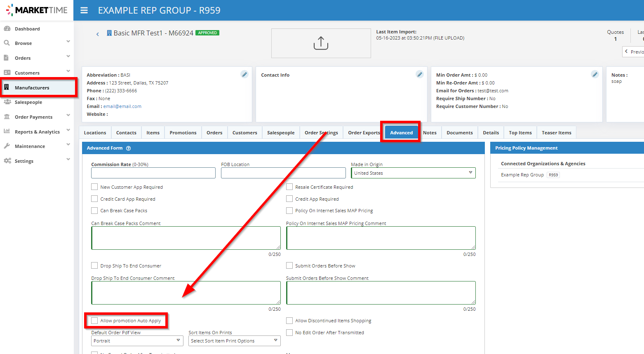The width and height of the screenshot is (644, 354).
Task: Open the Notes tab
Action: (430, 133)
